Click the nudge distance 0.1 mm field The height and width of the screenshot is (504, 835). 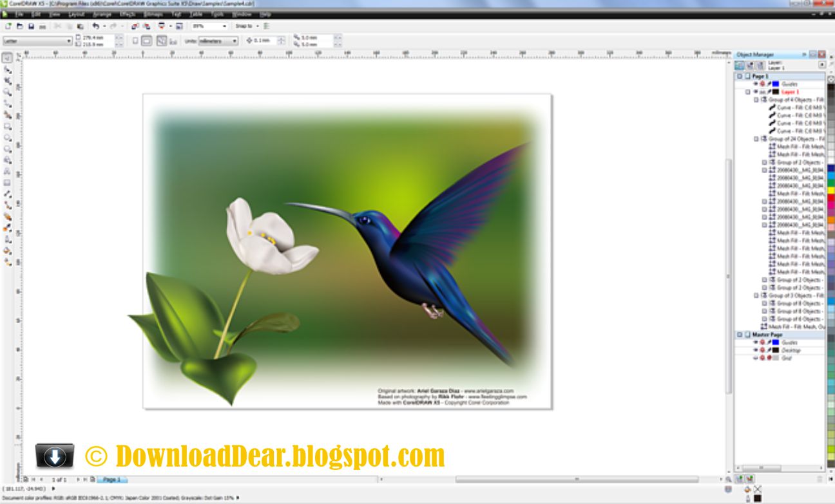[x=265, y=41]
